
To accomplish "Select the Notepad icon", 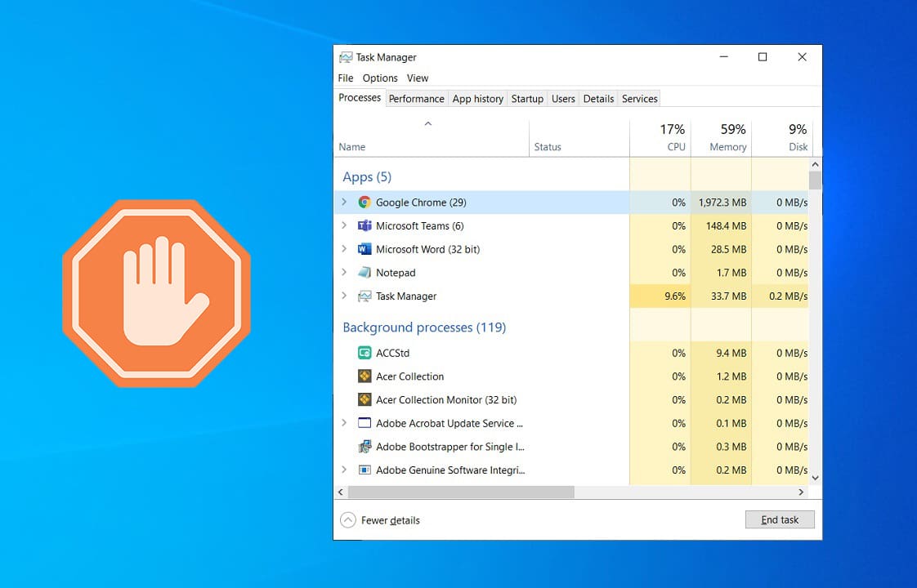I will coord(365,272).
